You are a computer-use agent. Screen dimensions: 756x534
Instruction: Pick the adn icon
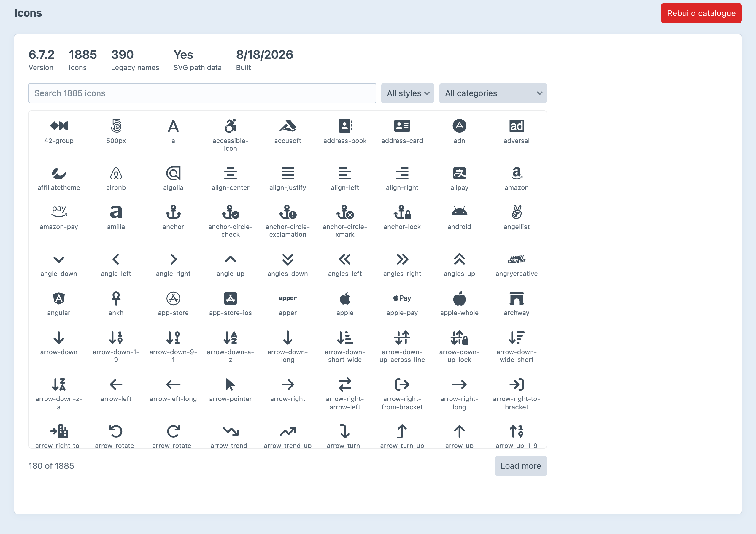click(x=459, y=126)
